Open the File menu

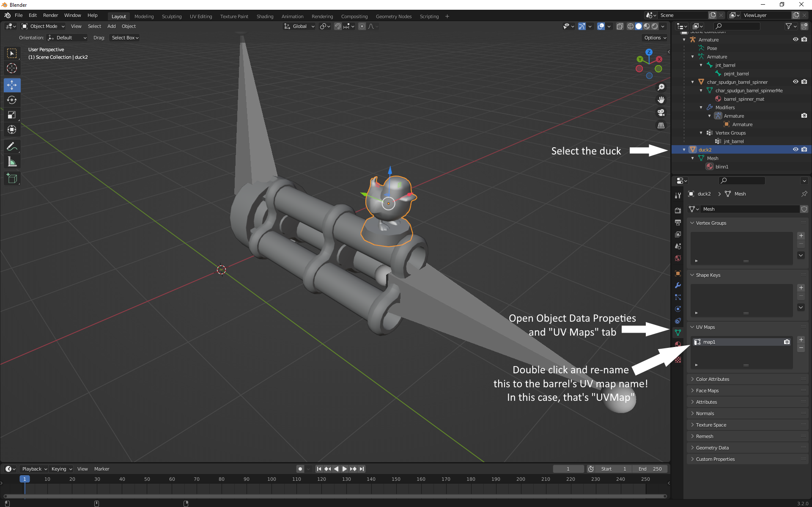(19, 15)
